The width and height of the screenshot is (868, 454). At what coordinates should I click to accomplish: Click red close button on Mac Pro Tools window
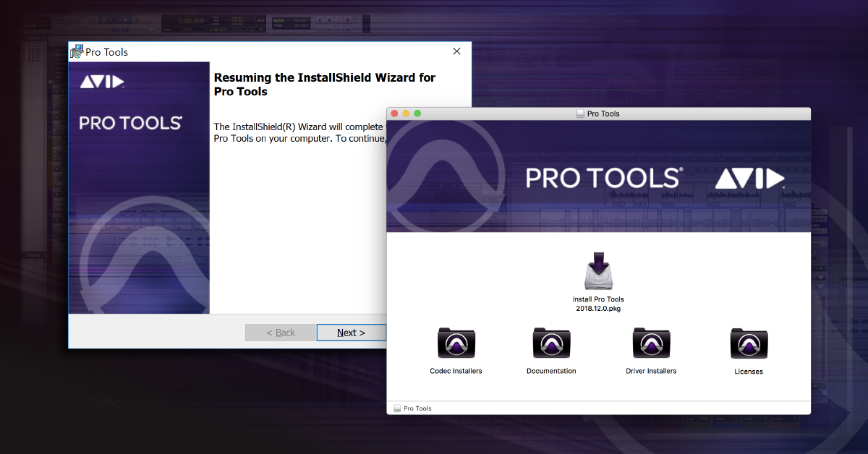394,113
